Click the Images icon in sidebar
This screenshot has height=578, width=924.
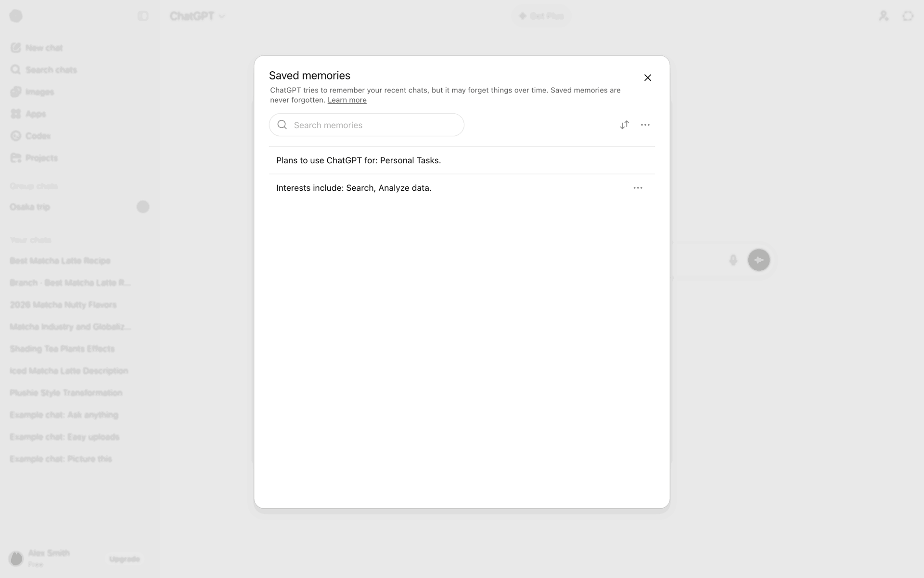[x=16, y=92]
